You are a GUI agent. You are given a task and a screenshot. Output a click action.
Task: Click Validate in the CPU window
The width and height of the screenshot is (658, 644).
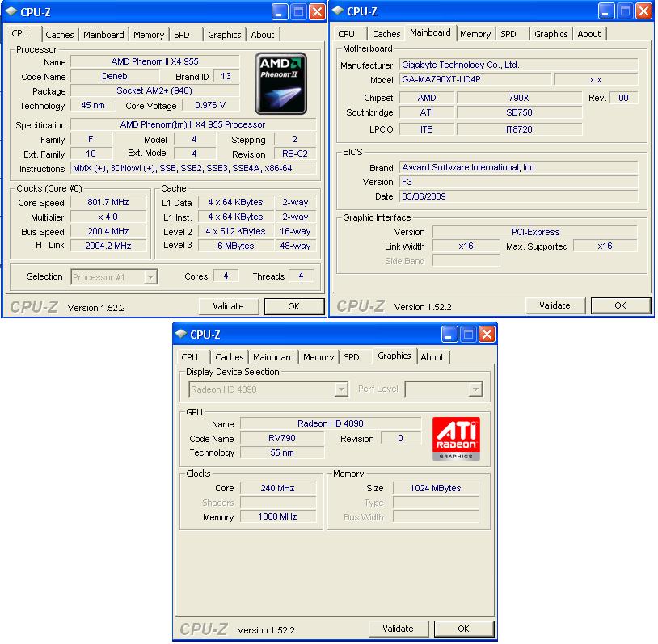pos(228,306)
